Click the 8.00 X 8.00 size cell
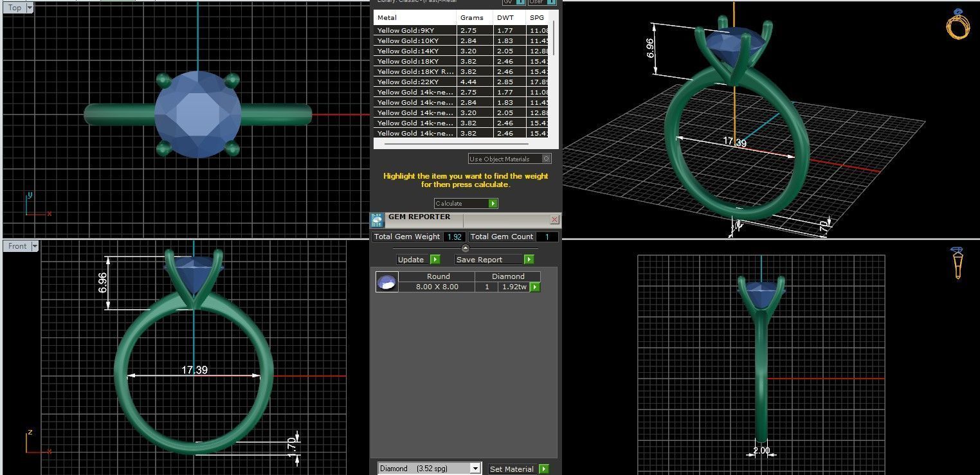This screenshot has height=475, width=980. click(437, 287)
